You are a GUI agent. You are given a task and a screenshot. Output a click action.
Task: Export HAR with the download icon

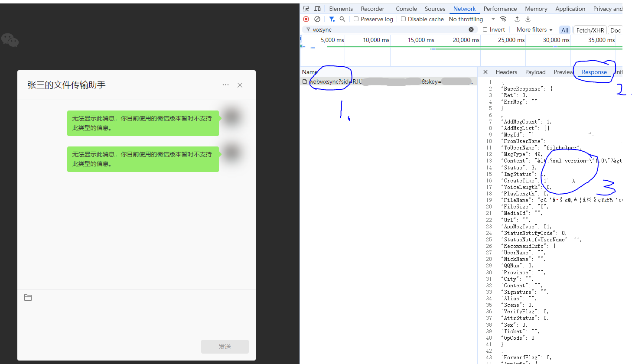click(x=528, y=19)
